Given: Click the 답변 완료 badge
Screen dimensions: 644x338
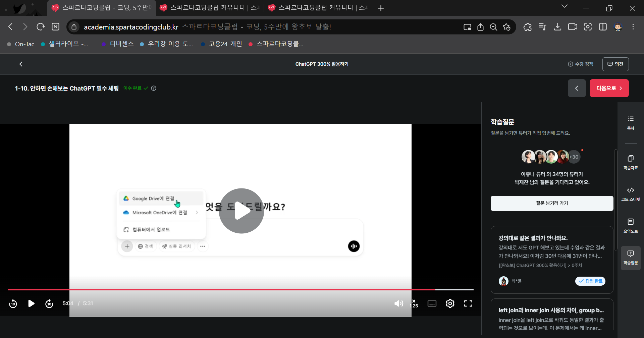Looking at the screenshot, I should [590, 281].
